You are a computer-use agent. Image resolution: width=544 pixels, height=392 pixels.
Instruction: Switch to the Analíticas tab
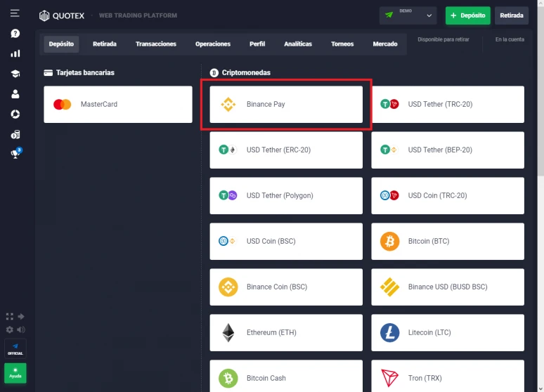click(x=298, y=44)
